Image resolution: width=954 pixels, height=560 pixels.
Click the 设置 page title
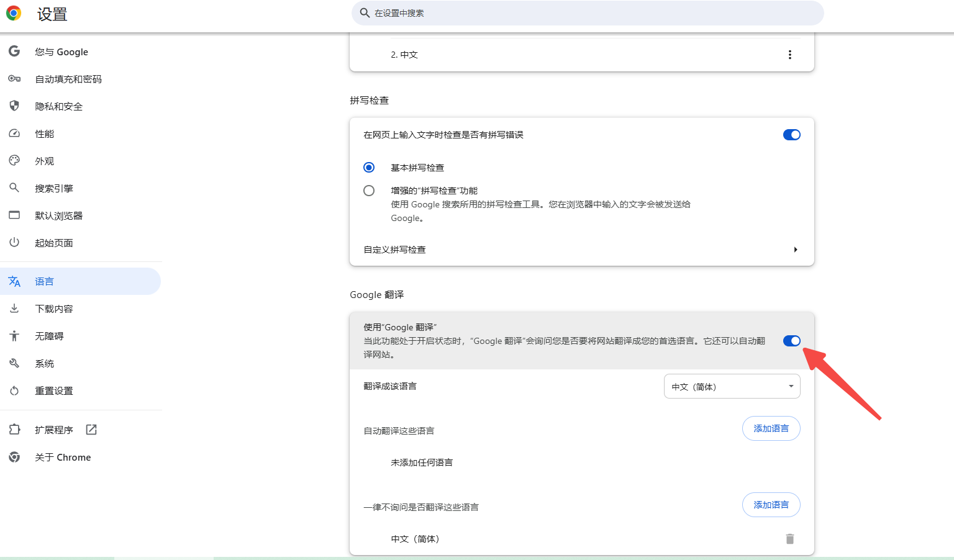pos(52,14)
